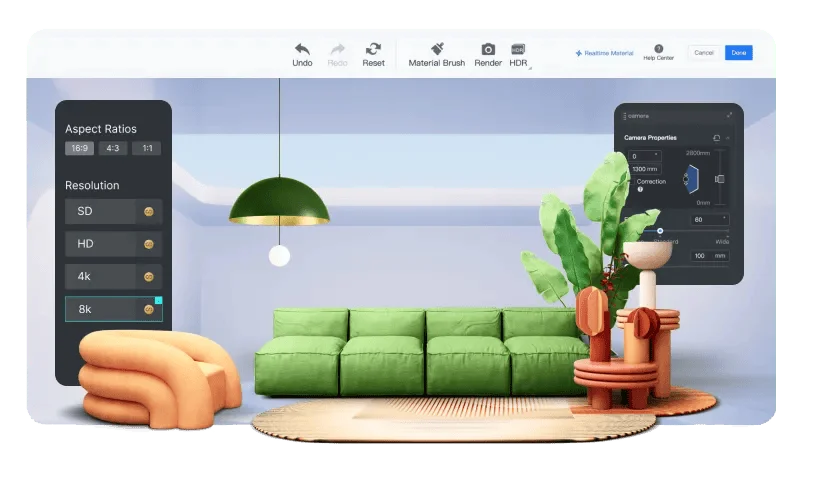Open the HDR options
817x480 pixels.
pyautogui.click(x=518, y=55)
